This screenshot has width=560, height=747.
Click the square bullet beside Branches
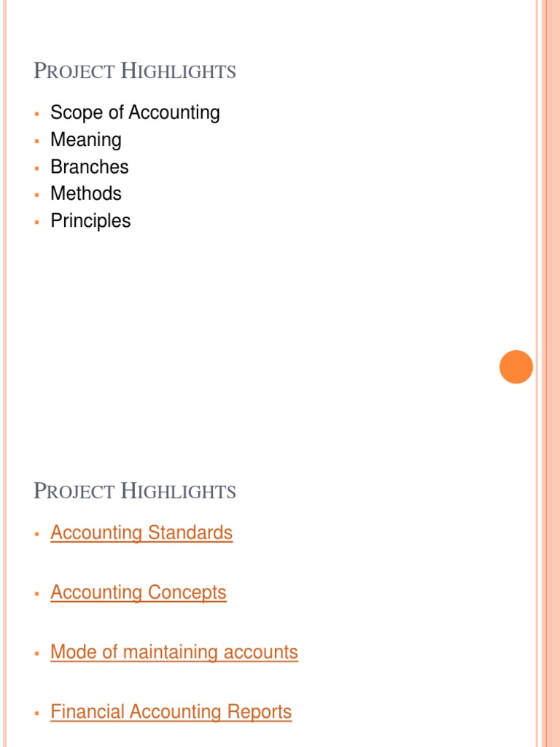point(36,169)
